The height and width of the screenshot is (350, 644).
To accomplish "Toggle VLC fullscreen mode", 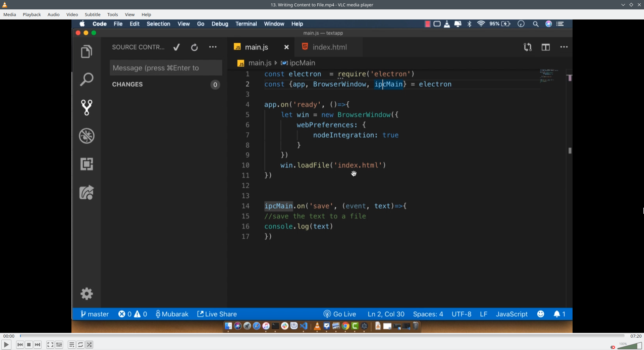I will click(x=50, y=345).
